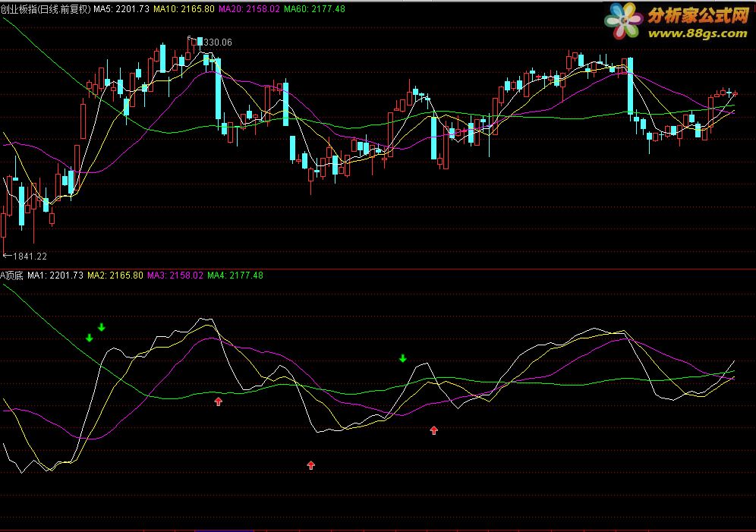Image resolution: width=756 pixels, height=532 pixels.
Task: Click the lone green down-arrow signal mid-indicator
Action: coord(403,358)
